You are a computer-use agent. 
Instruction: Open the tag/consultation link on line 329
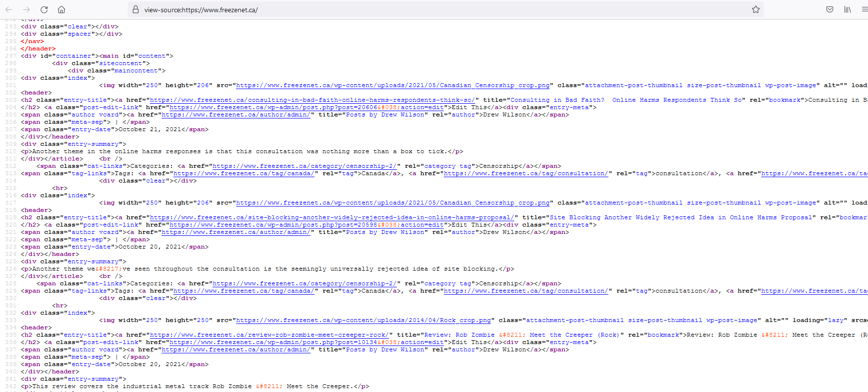click(526, 291)
